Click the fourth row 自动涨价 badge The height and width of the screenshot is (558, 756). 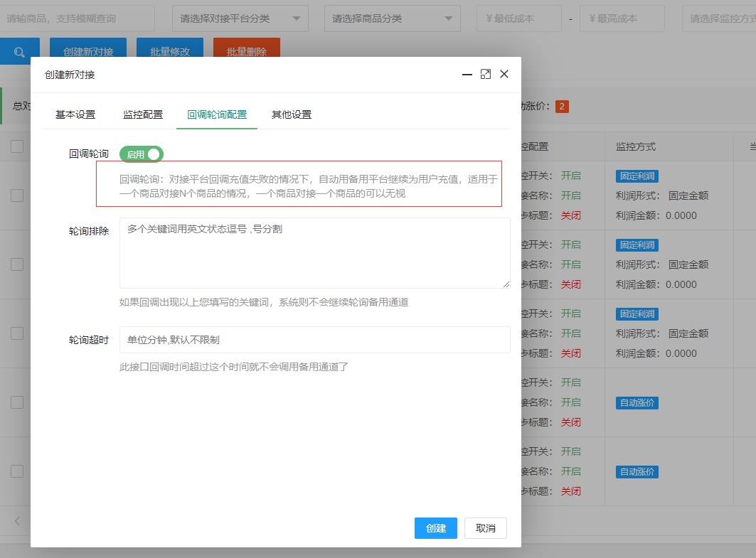(x=637, y=402)
